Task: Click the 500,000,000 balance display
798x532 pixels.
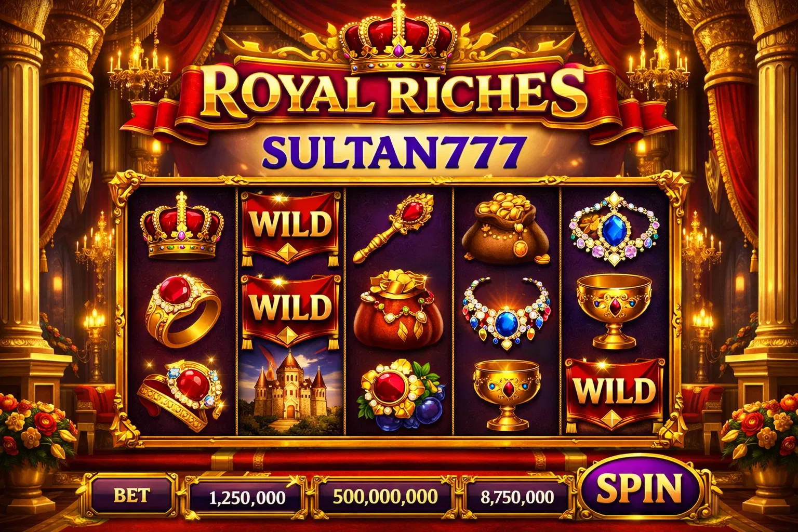Action: pyautogui.click(x=385, y=497)
